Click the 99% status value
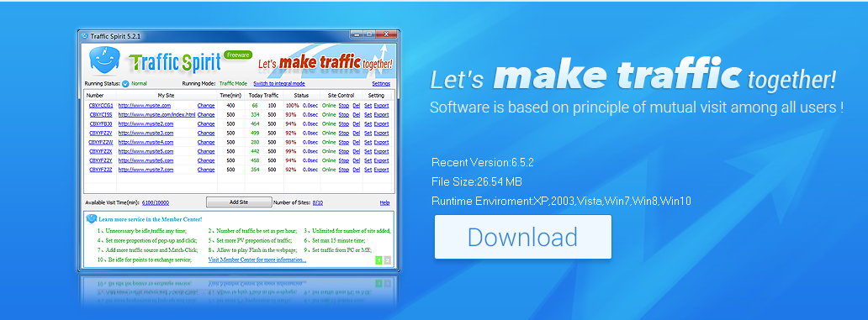The image size is (868, 320). (x=291, y=151)
